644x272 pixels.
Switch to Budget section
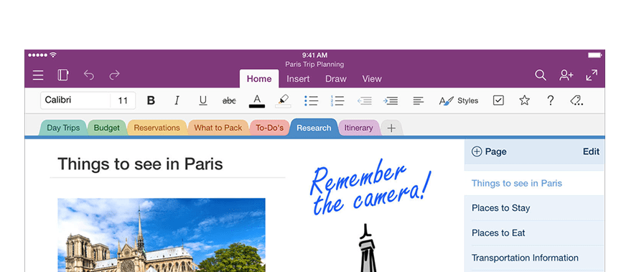pos(107,128)
